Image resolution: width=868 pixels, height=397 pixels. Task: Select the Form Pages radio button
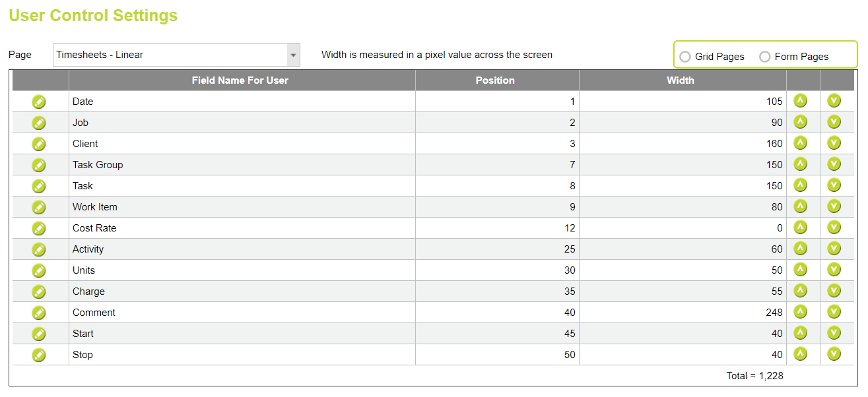point(765,57)
